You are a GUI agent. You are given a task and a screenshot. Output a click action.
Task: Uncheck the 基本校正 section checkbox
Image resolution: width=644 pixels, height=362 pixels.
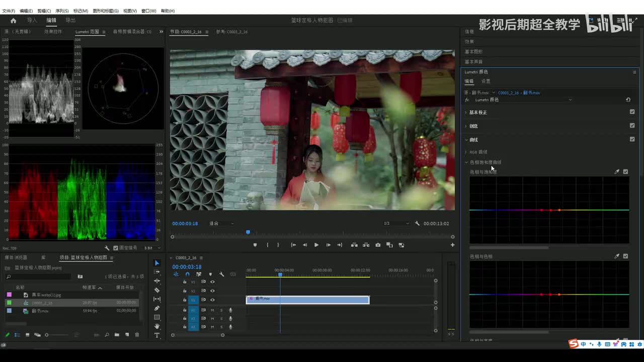pos(632,112)
